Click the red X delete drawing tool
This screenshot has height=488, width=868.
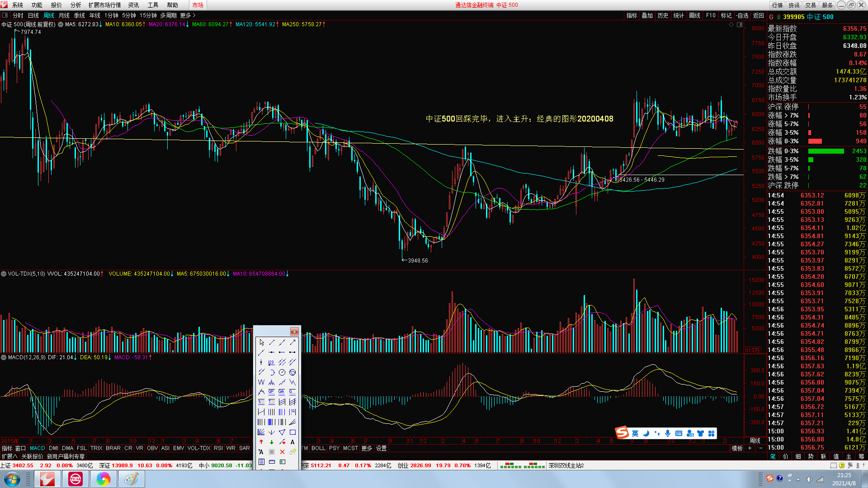[282, 452]
